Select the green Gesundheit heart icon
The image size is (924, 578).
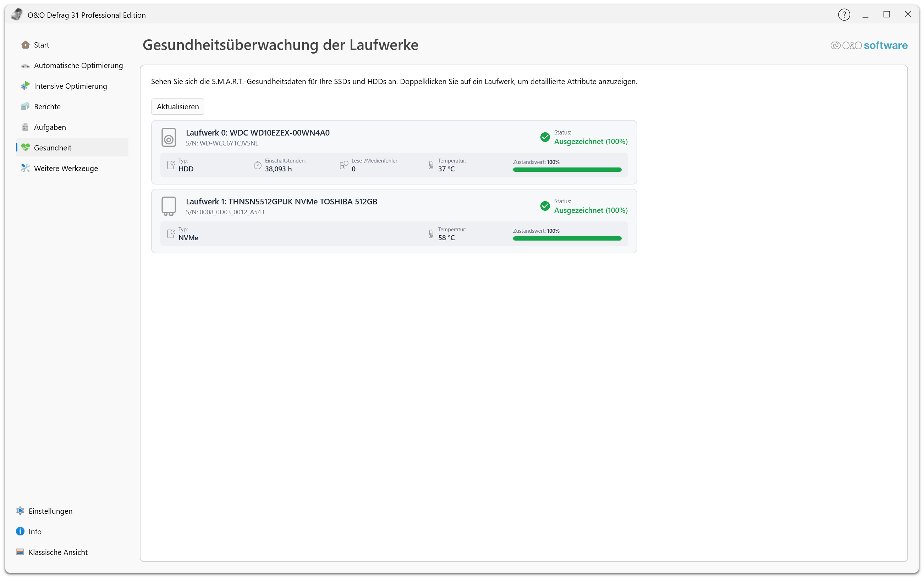25,147
